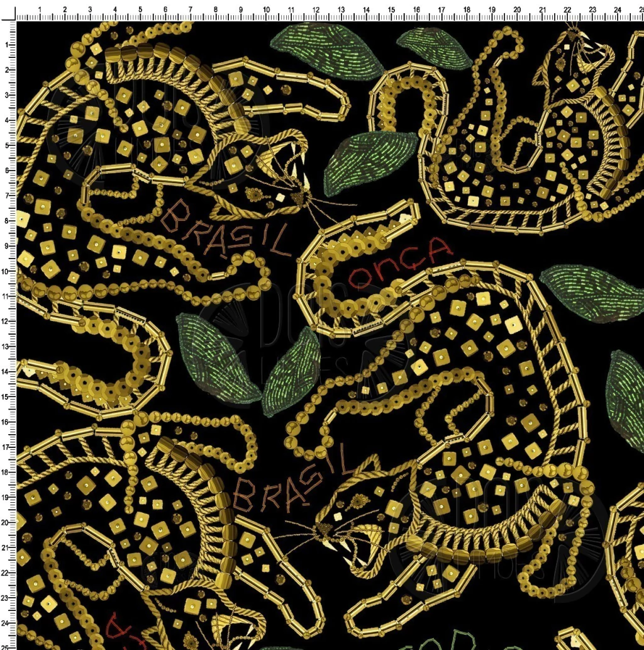Click number 12 on the top ruler
644x650 pixels.
pos(316,9)
